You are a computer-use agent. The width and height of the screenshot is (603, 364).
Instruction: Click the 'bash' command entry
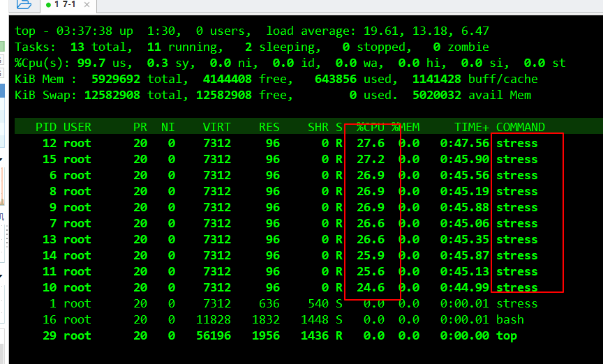coord(510,320)
